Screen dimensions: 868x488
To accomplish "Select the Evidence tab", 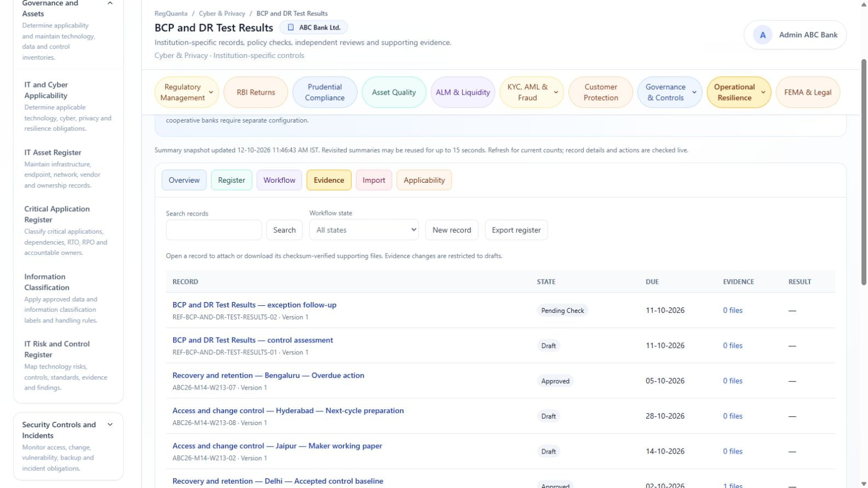I will point(329,180).
